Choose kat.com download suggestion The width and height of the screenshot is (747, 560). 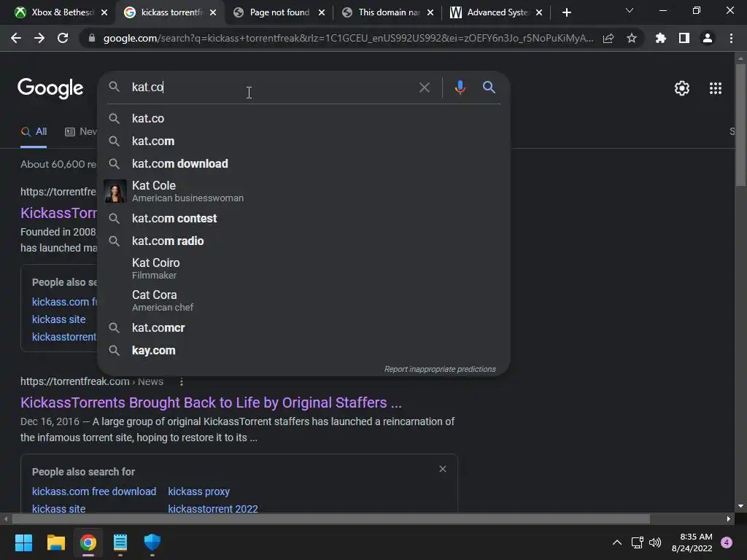pyautogui.click(x=303, y=164)
